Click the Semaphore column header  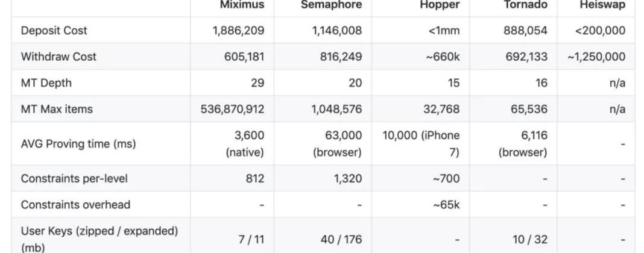click(331, 5)
